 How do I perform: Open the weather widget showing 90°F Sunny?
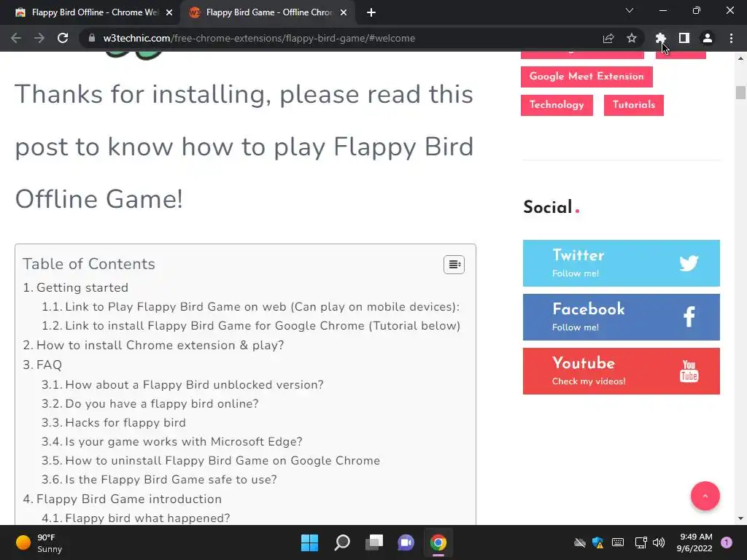pos(39,542)
